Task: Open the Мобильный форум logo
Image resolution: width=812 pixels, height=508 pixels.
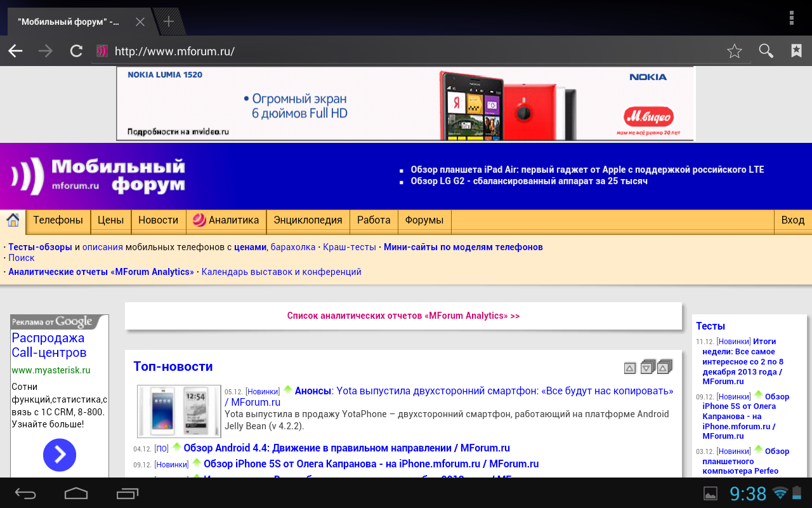Action: coord(98,176)
